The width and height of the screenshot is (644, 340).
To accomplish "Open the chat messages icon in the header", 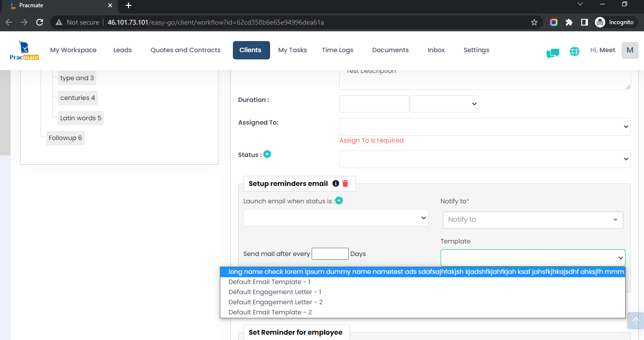I will click(553, 53).
